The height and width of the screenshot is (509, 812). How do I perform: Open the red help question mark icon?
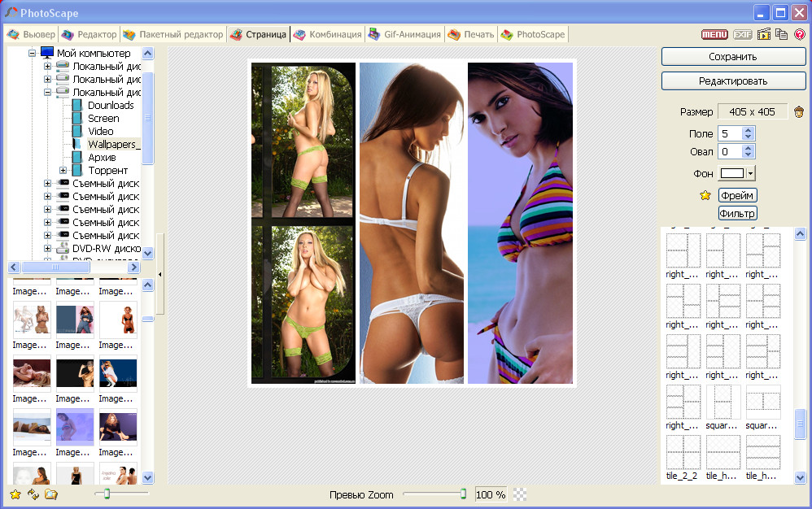[800, 35]
